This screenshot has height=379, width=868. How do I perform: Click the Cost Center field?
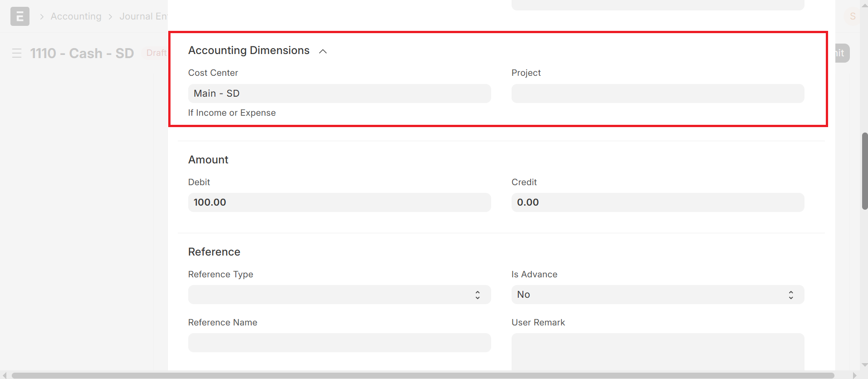tap(339, 94)
